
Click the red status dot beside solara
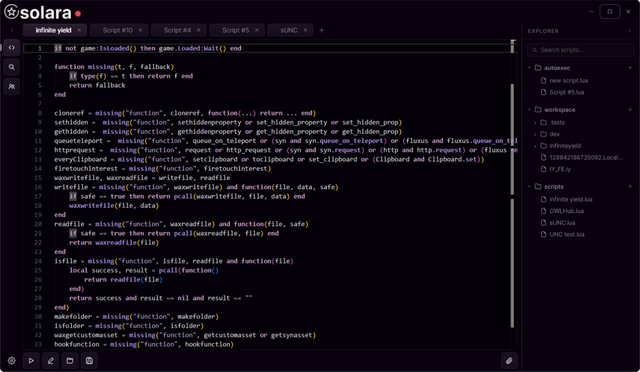point(78,14)
